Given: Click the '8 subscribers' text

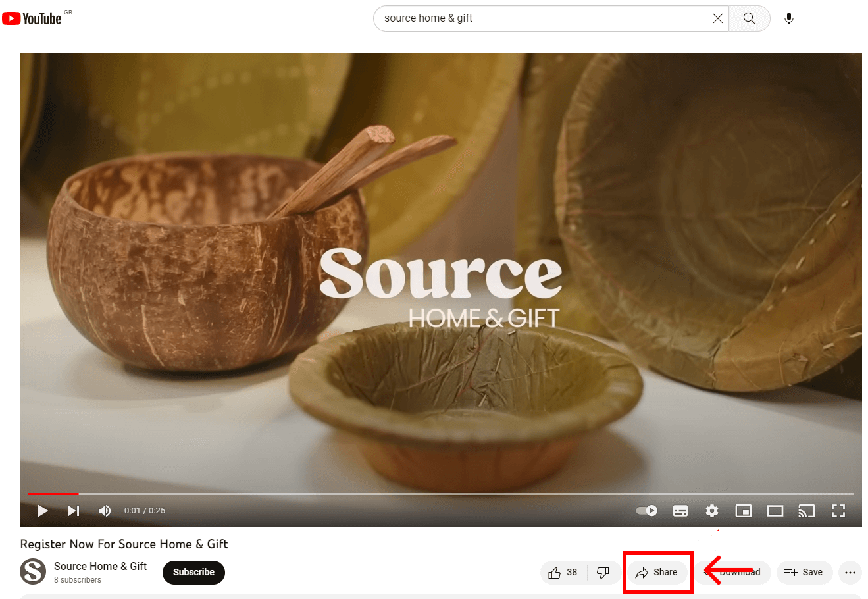Looking at the screenshot, I should 78,580.
